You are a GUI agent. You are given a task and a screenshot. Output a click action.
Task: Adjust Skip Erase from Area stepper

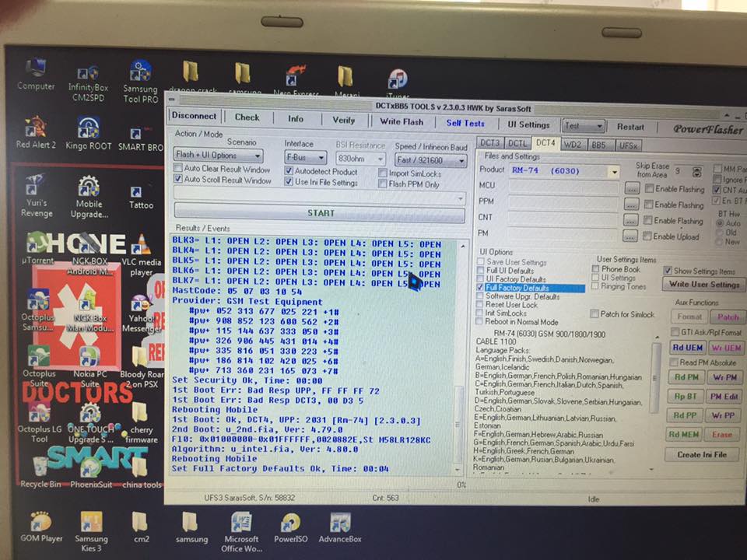pos(697,171)
